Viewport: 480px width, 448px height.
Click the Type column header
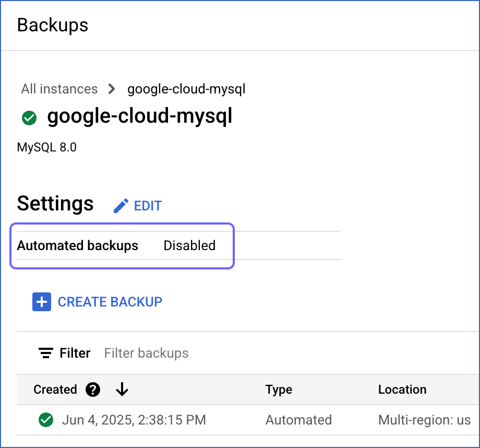coord(279,390)
